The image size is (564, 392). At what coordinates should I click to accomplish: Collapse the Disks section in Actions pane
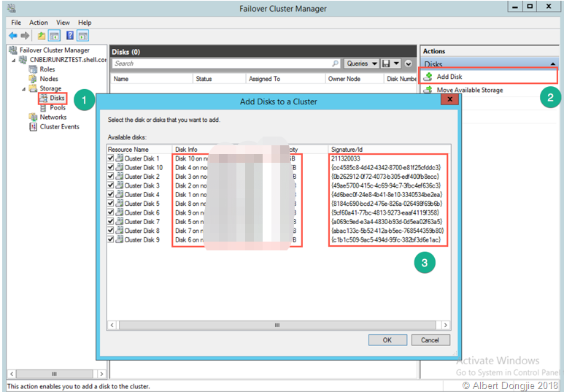(552, 64)
